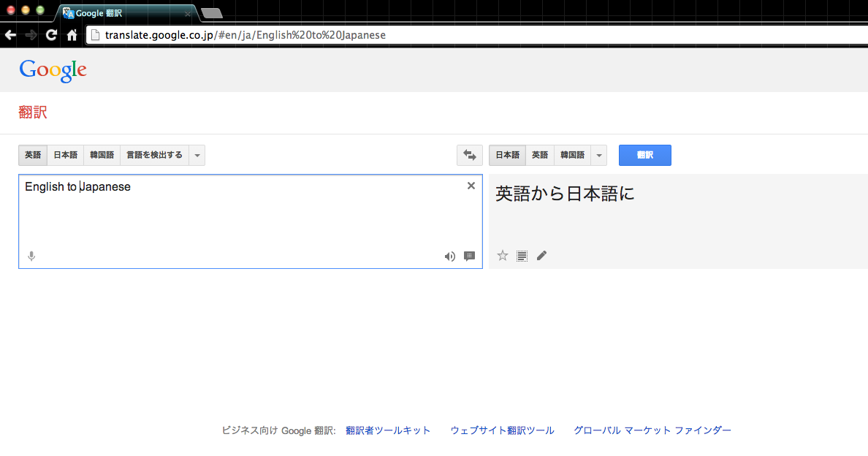
Task: Star the translation to save to phrasebook
Action: pyautogui.click(x=502, y=255)
